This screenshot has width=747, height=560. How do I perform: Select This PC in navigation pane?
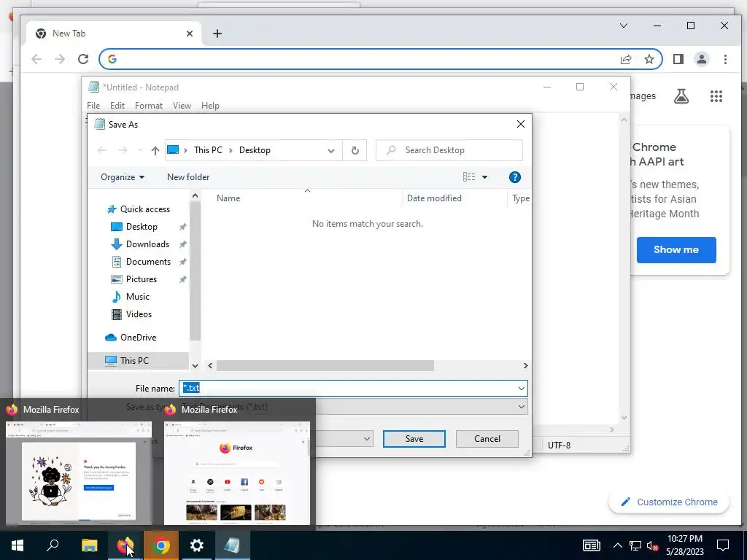click(138, 360)
